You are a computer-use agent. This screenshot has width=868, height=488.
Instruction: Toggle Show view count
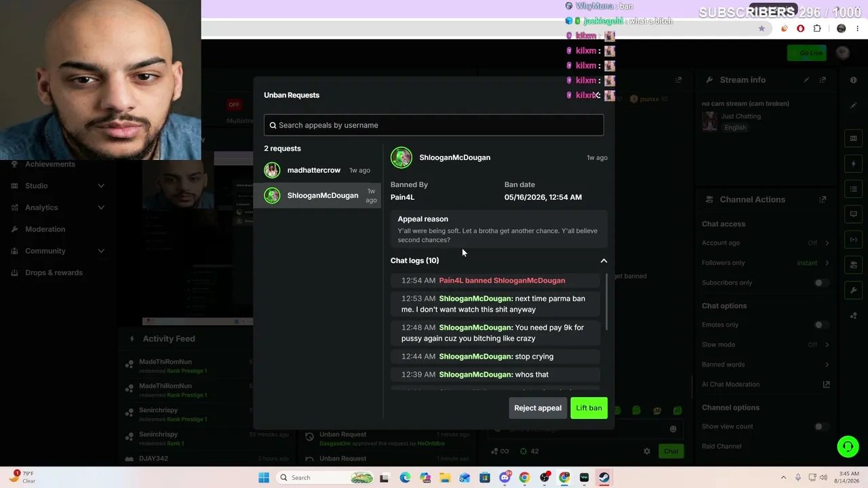(821, 426)
